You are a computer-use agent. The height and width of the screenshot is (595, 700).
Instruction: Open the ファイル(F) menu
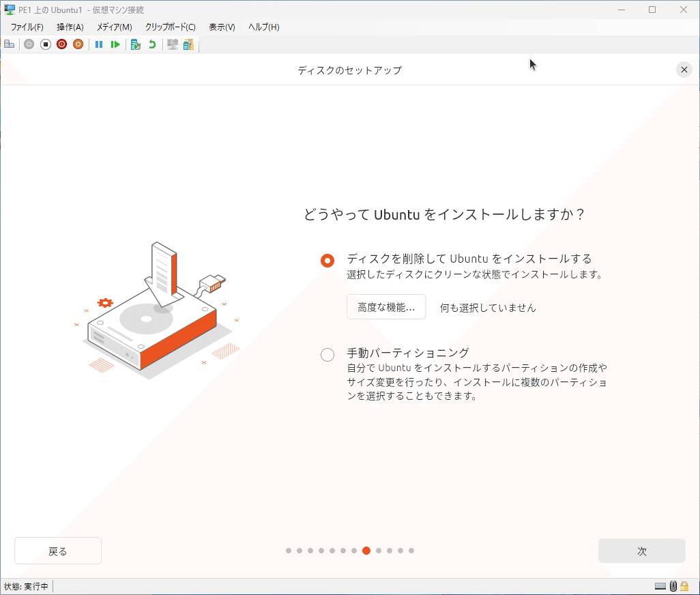[27, 27]
